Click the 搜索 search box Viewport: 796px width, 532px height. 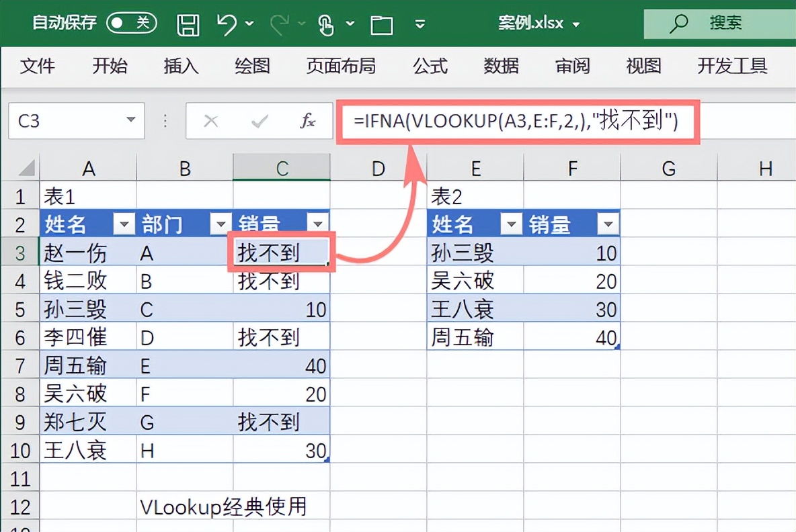click(719, 24)
